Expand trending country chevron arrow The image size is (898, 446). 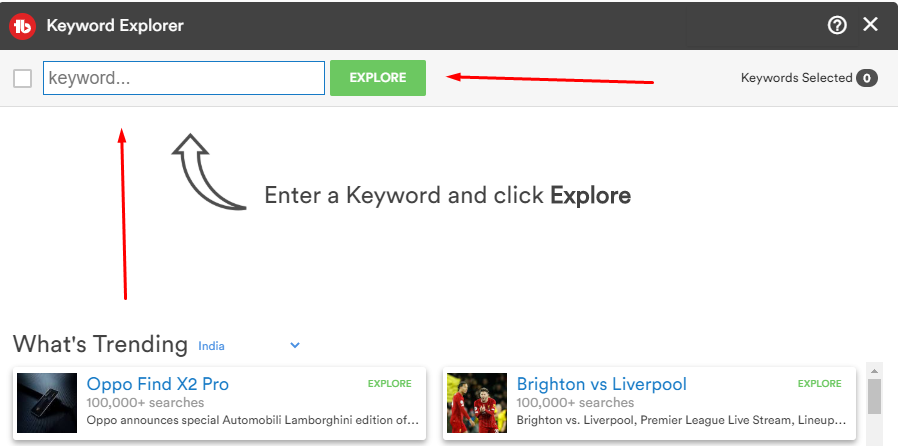point(295,345)
